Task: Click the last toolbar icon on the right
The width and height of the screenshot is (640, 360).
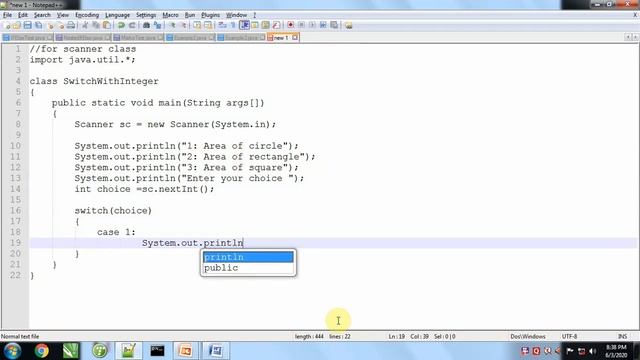Action: pyautogui.click(x=349, y=25)
